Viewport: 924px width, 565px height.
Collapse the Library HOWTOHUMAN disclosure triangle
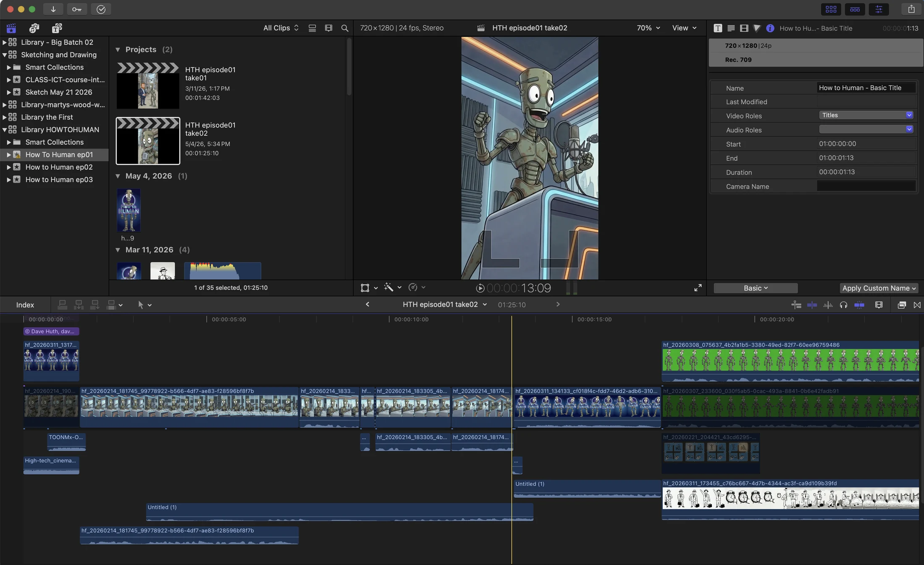click(x=4, y=130)
